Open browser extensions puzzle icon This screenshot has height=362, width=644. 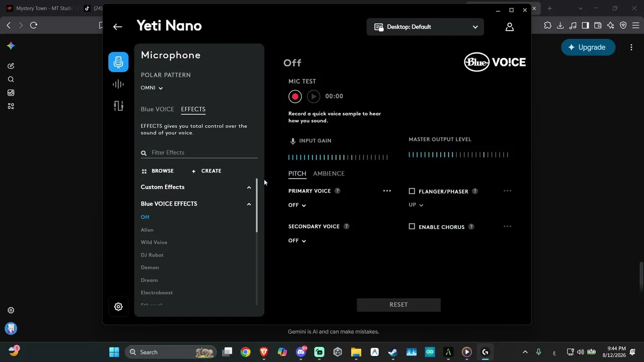(547, 25)
